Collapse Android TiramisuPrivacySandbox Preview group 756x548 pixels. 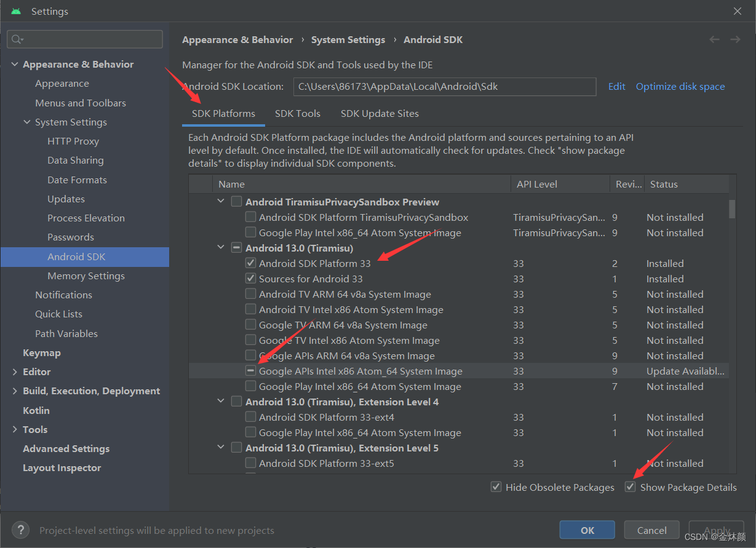(221, 202)
